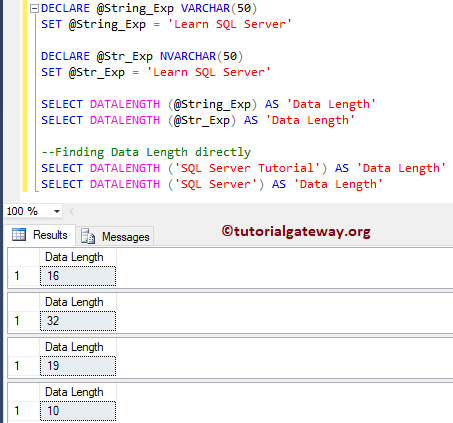Click the 'SQL Server Tutorial' string literal
This screenshot has height=423, width=453.
pyautogui.click(x=247, y=168)
